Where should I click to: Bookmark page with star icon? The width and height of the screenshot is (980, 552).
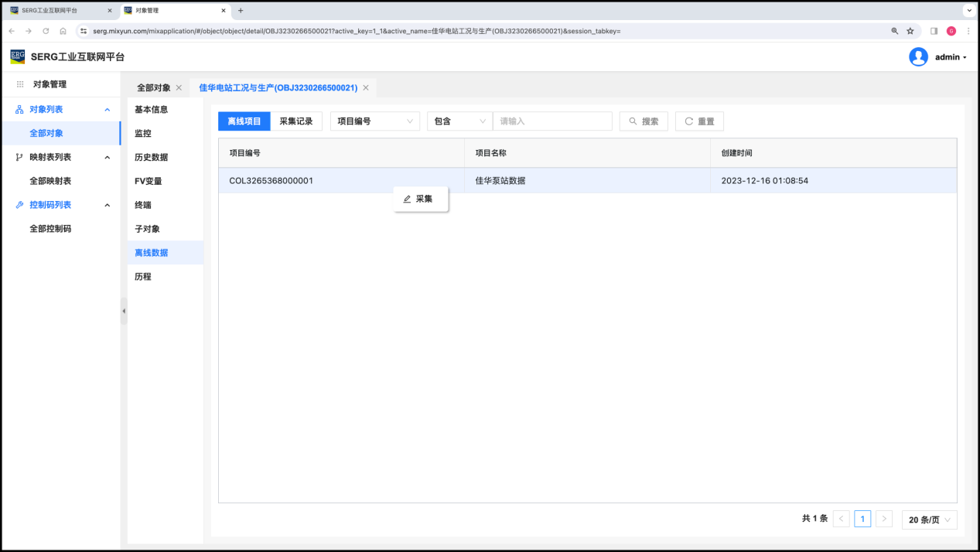pyautogui.click(x=910, y=31)
